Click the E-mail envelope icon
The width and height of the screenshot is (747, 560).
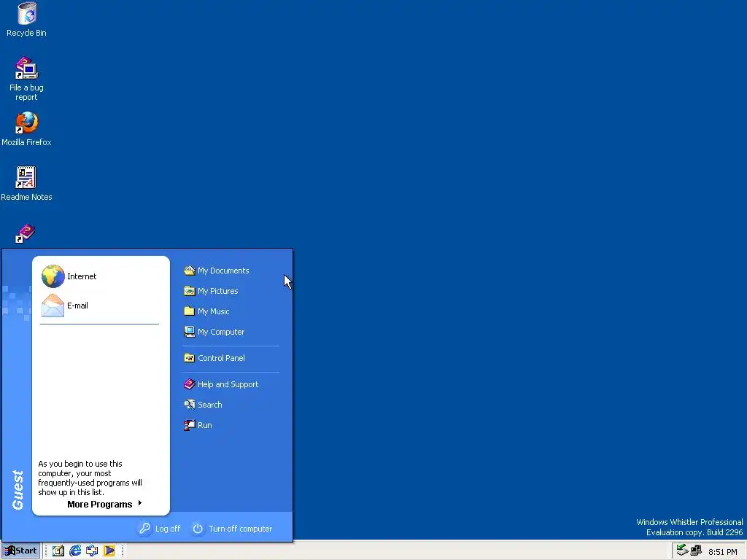(53, 306)
